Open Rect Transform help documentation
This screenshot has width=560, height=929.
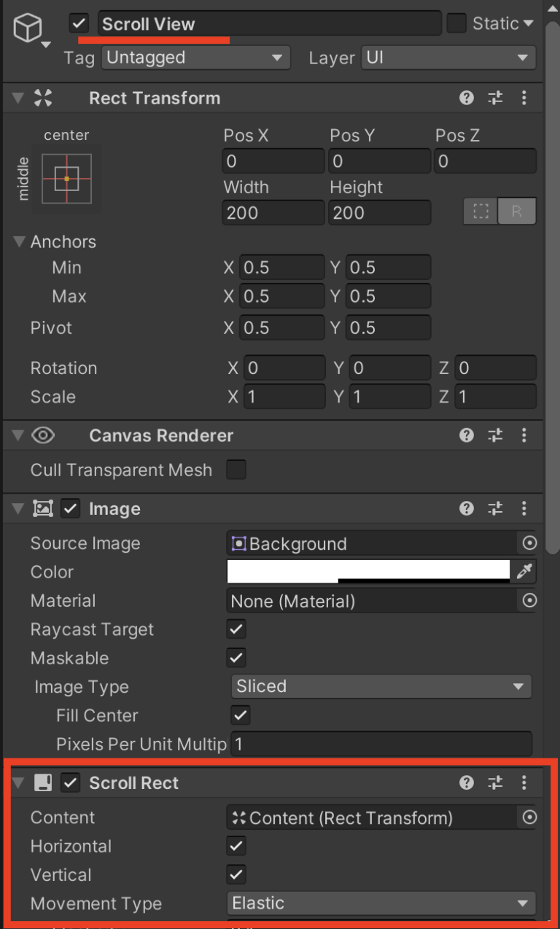coord(466,98)
